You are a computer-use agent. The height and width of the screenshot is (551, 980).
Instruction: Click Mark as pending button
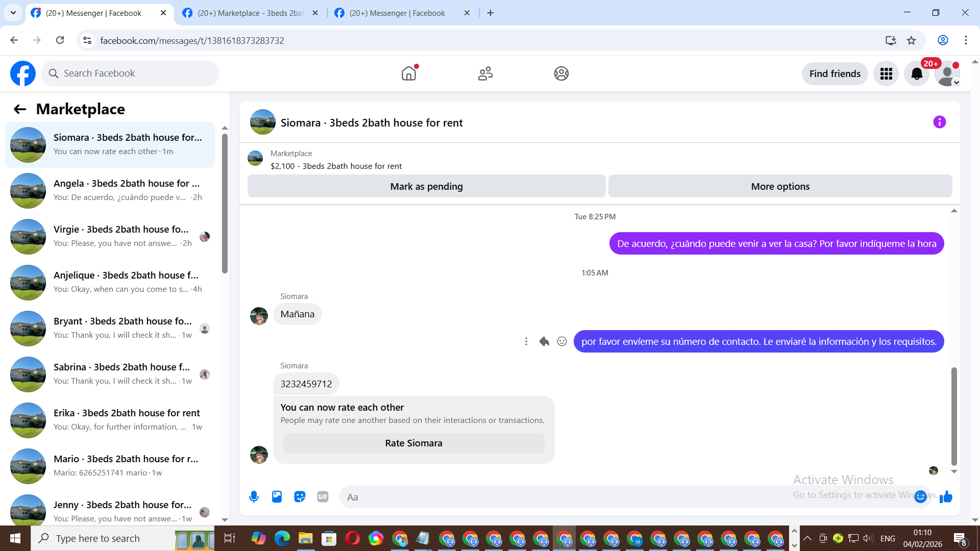click(426, 186)
